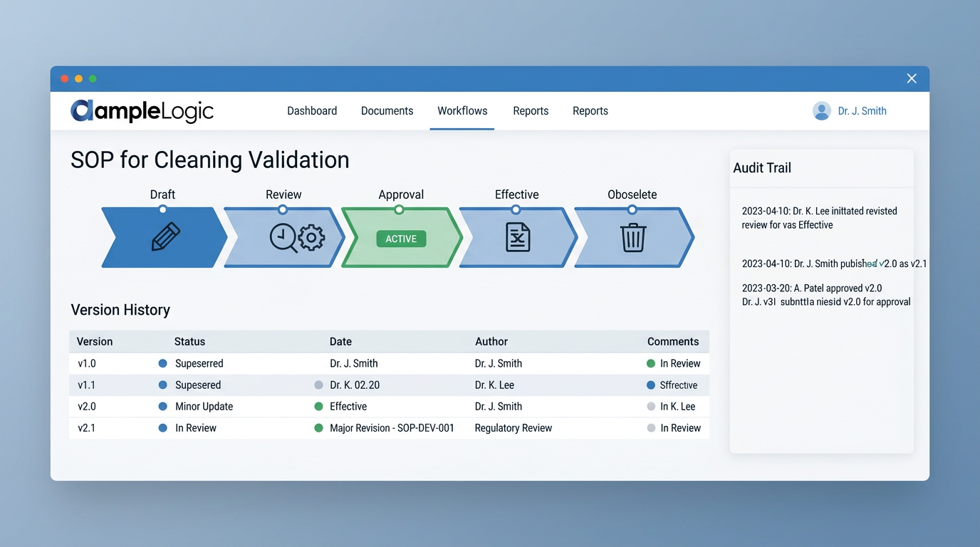Image resolution: width=980 pixels, height=547 pixels.
Task: Click the green status dot beside Effective
Action: [x=318, y=407]
